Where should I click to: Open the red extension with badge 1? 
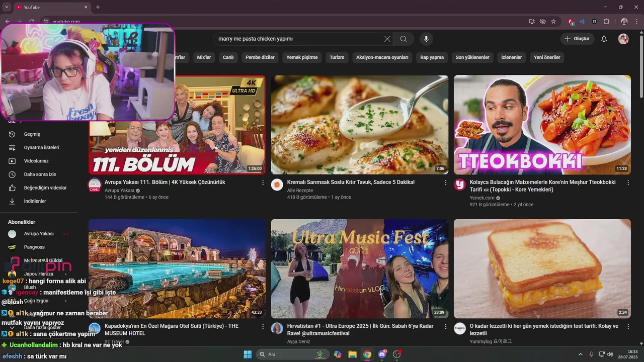tap(571, 22)
